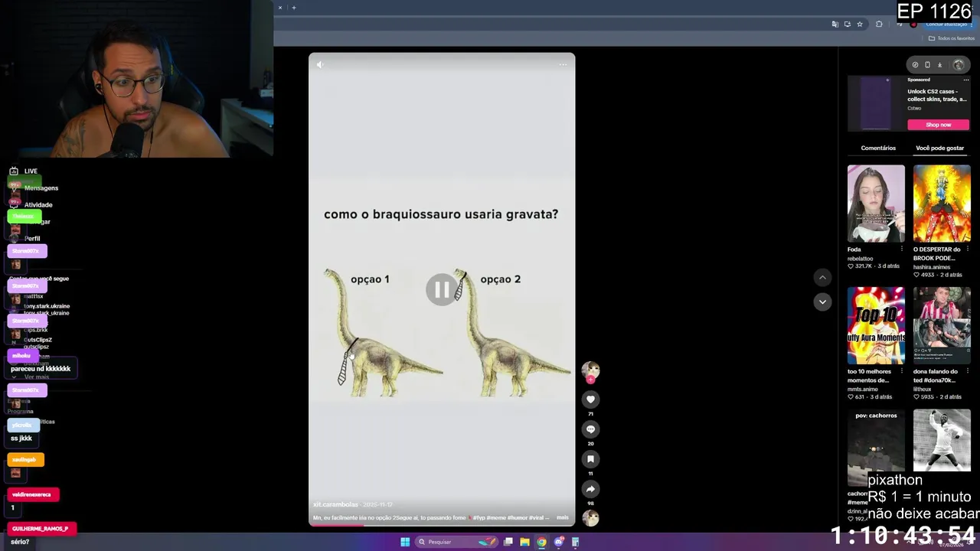Pause the dinosaur video with the center button
The image size is (980, 551).
point(442,289)
